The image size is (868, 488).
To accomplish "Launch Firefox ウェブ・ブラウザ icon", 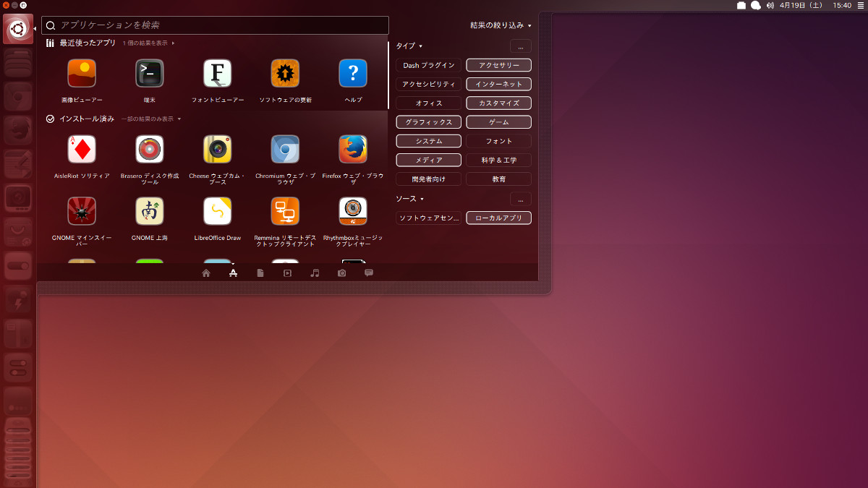I will 353,149.
